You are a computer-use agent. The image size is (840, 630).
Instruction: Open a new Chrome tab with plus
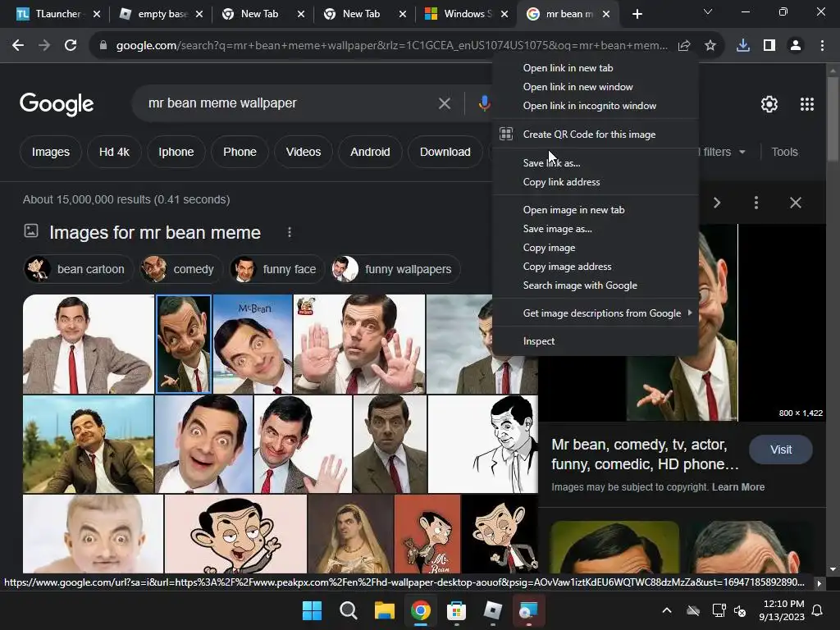[637, 14]
